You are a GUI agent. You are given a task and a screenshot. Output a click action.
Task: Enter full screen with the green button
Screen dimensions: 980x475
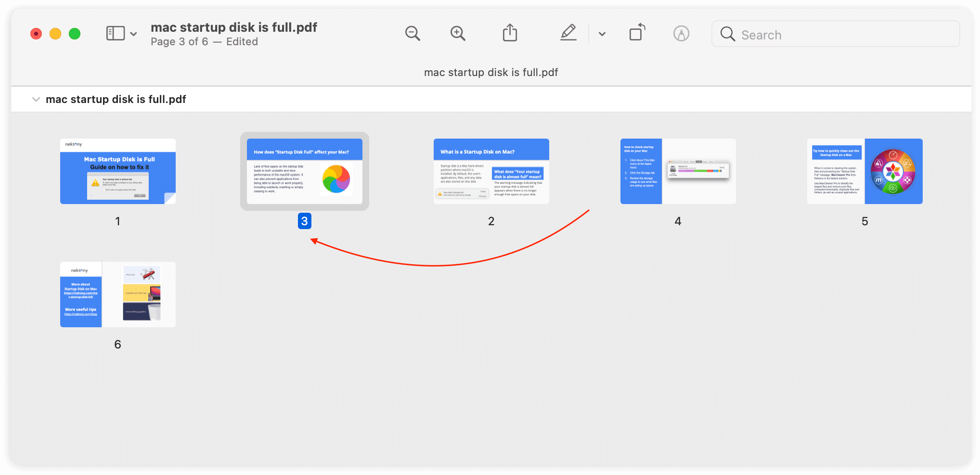coord(75,34)
